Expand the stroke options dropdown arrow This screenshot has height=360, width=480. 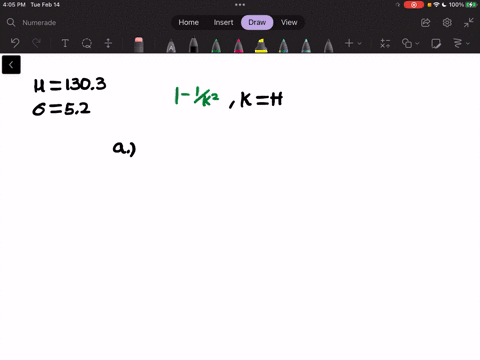click(x=468, y=43)
